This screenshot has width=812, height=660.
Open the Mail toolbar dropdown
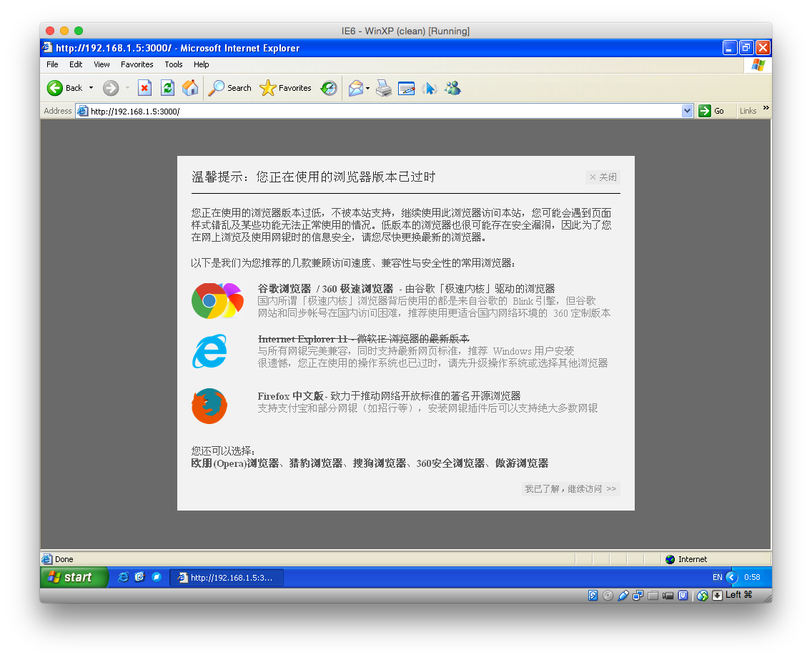367,88
